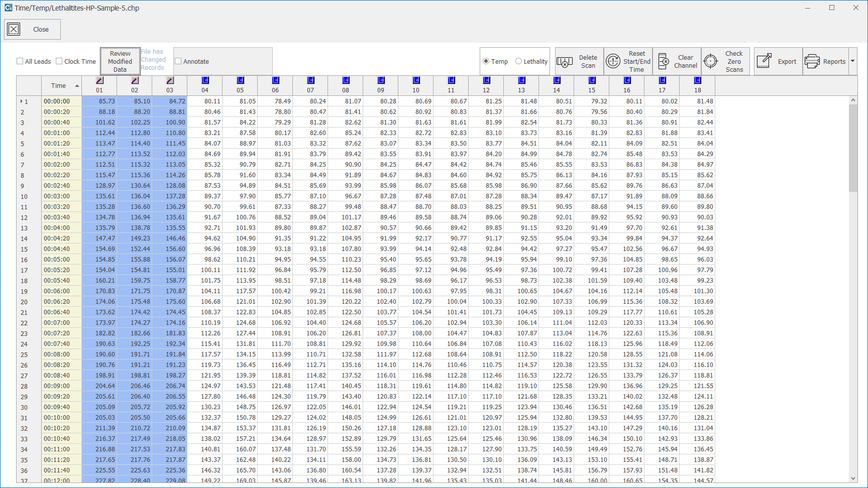Click the blue icon above channel 07
Image resolution: width=868 pixels, height=488 pixels.
tap(310, 80)
